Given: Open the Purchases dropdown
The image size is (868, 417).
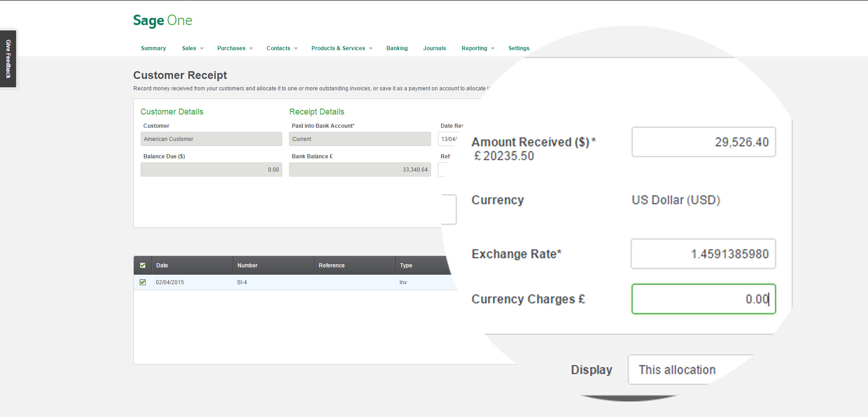Looking at the screenshot, I should point(234,48).
